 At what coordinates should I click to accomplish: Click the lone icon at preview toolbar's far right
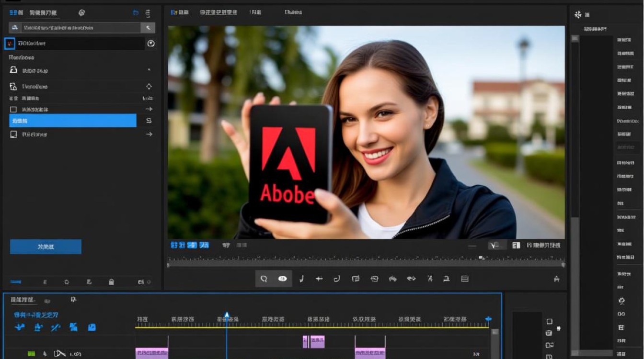(x=556, y=279)
